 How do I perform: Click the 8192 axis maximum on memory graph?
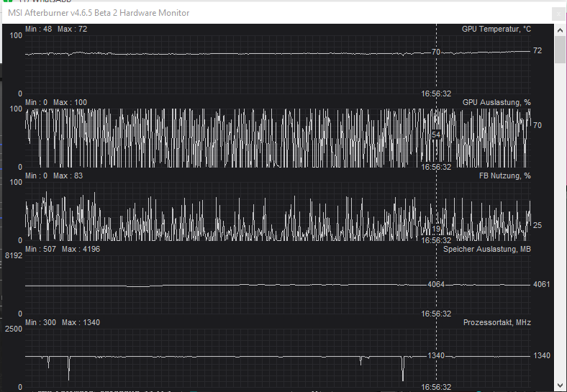(x=14, y=255)
